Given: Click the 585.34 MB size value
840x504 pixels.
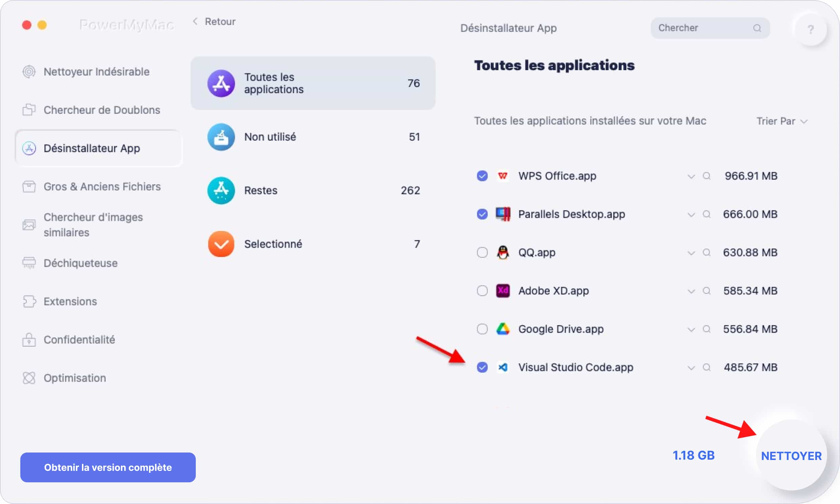Looking at the screenshot, I should (750, 291).
